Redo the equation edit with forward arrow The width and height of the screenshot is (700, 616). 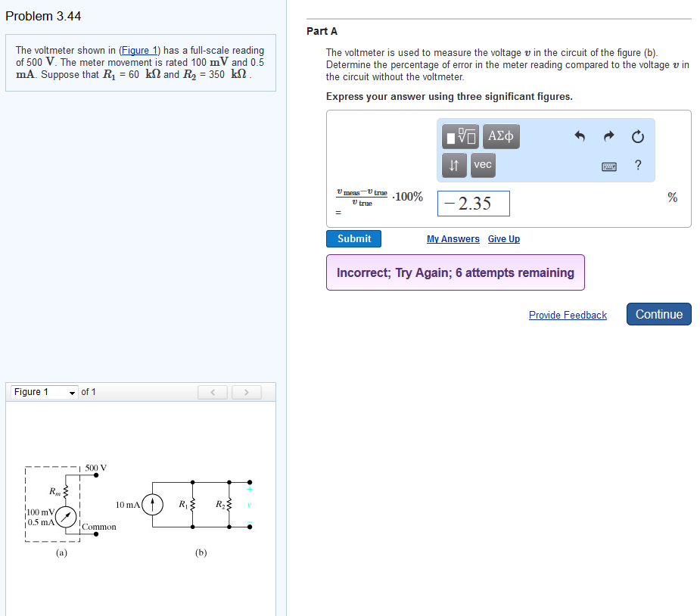click(608, 136)
